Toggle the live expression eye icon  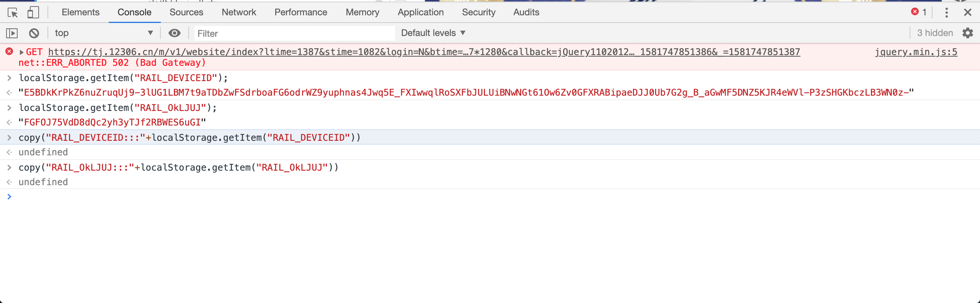click(175, 33)
